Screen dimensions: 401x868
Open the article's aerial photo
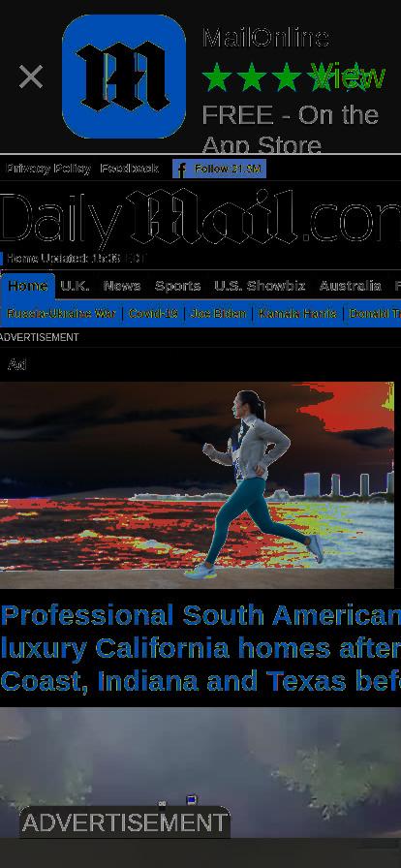[200, 772]
